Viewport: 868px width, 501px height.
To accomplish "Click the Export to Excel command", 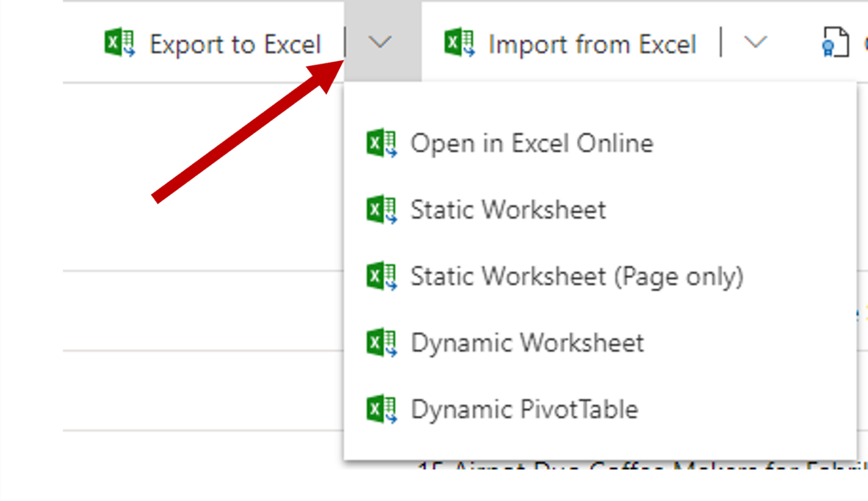I will pos(236,43).
